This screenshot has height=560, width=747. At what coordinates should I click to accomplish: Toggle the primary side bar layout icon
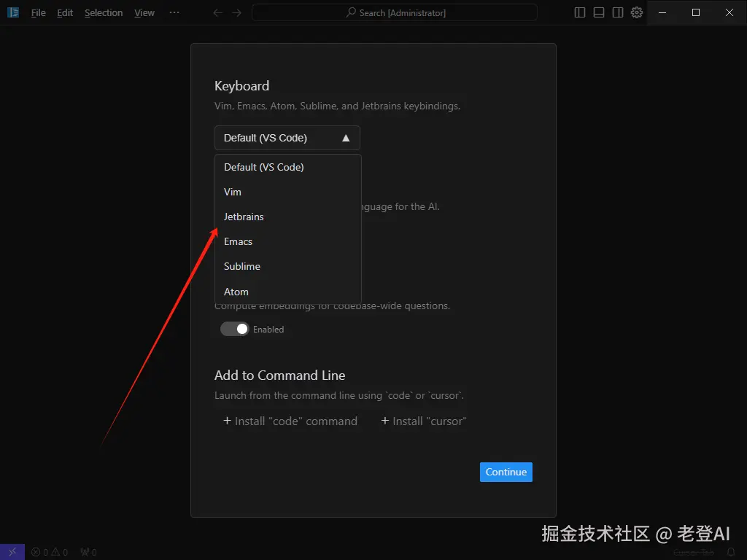click(x=580, y=13)
